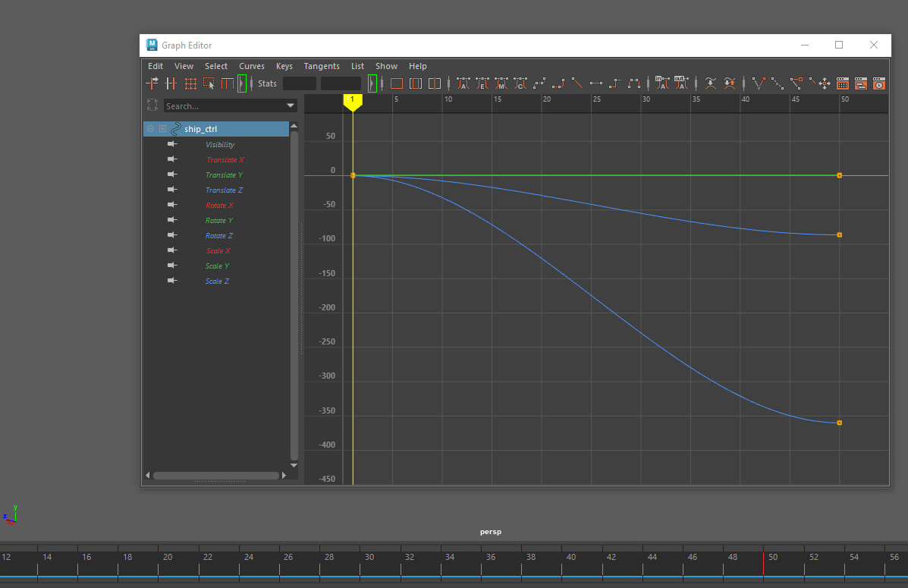Mute the Rotate X channel
The height and width of the screenshot is (588, 908).
[x=172, y=205]
